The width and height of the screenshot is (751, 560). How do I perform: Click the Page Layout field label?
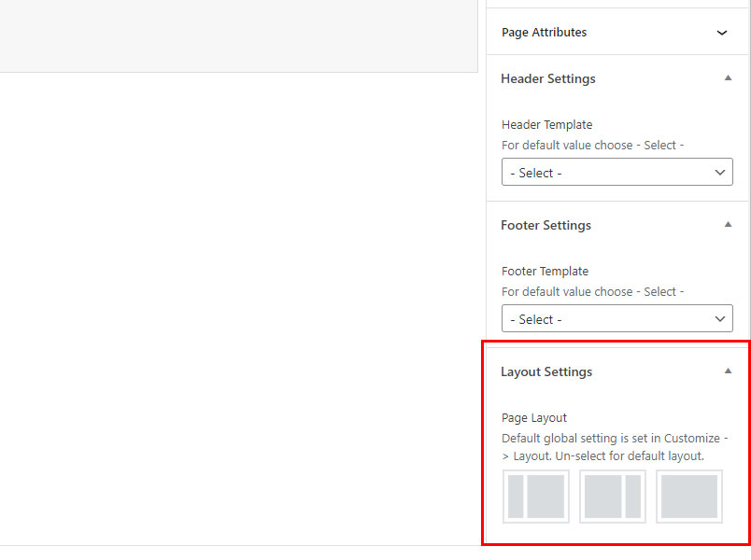pos(534,418)
